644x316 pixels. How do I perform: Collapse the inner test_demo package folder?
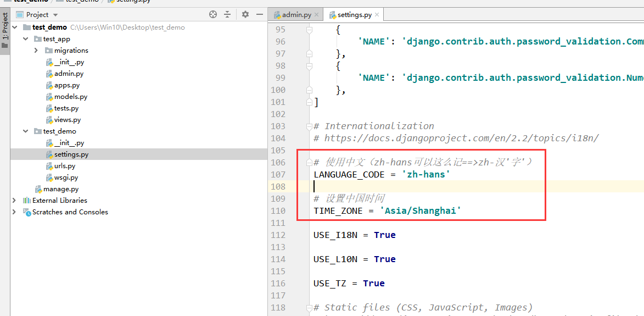coord(25,131)
